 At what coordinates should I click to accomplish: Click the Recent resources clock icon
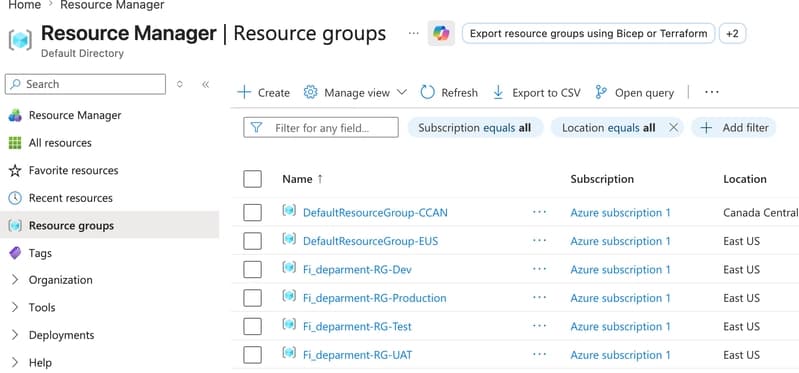(x=15, y=198)
